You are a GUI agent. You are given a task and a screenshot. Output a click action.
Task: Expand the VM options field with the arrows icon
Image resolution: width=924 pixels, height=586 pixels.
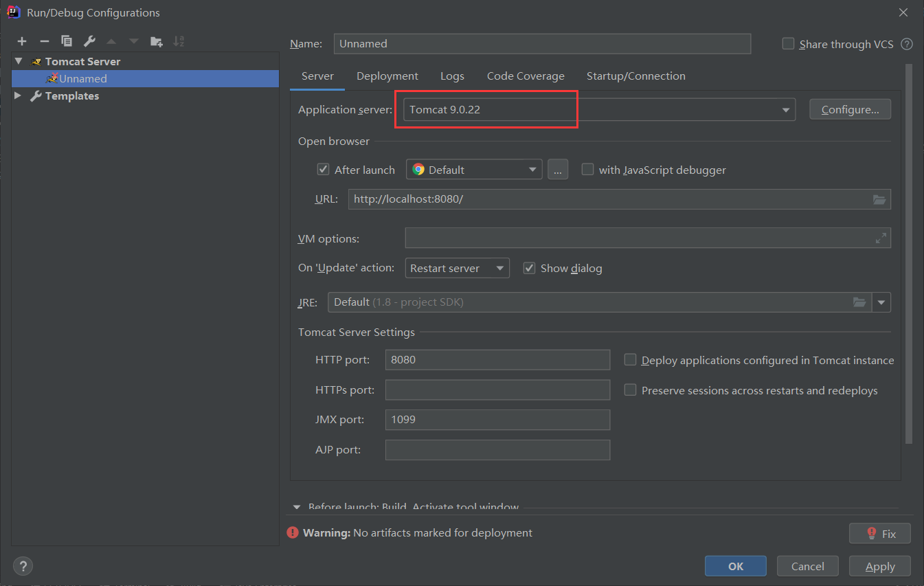pyautogui.click(x=881, y=238)
